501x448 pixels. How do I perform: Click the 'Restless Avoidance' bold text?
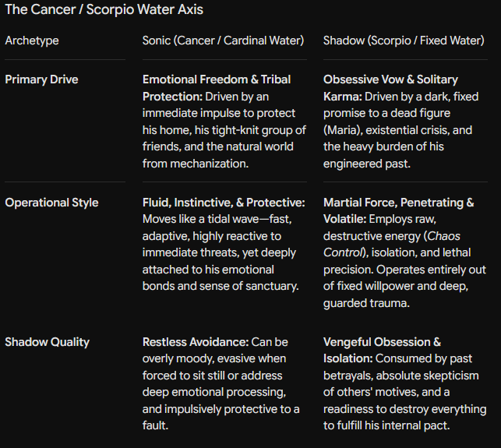(196, 342)
